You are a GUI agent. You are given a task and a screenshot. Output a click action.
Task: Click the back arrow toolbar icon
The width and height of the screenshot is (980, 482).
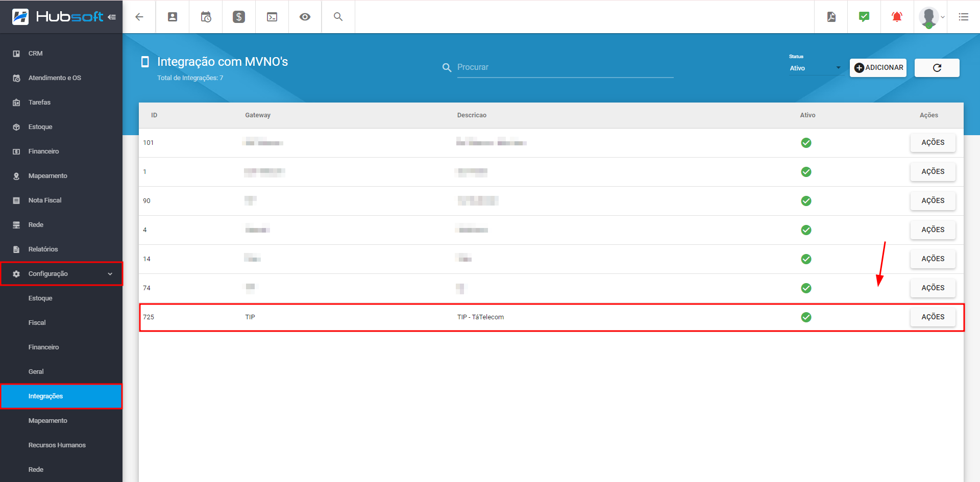tap(139, 17)
